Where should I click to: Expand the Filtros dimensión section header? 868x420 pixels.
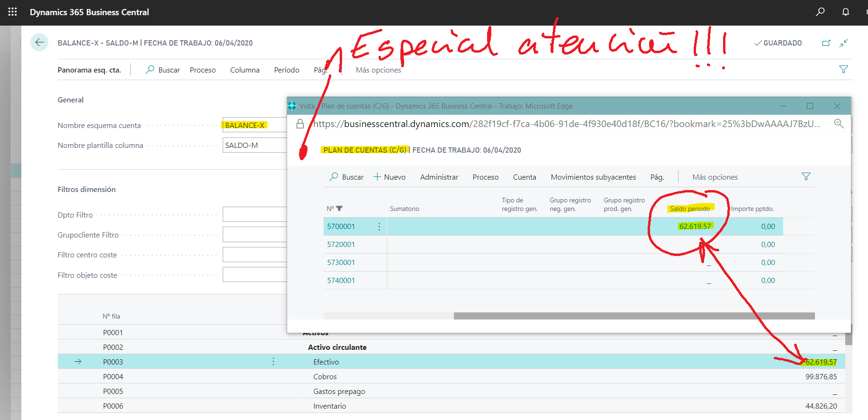click(x=87, y=189)
